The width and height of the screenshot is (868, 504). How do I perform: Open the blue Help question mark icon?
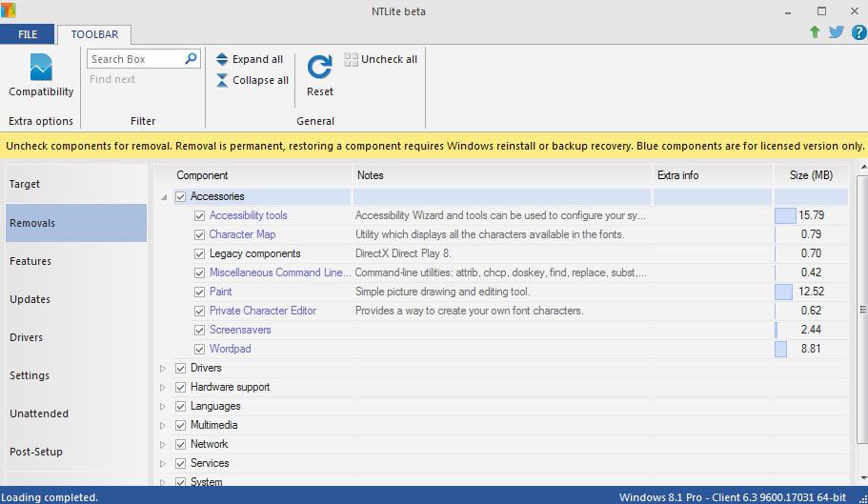tap(858, 32)
